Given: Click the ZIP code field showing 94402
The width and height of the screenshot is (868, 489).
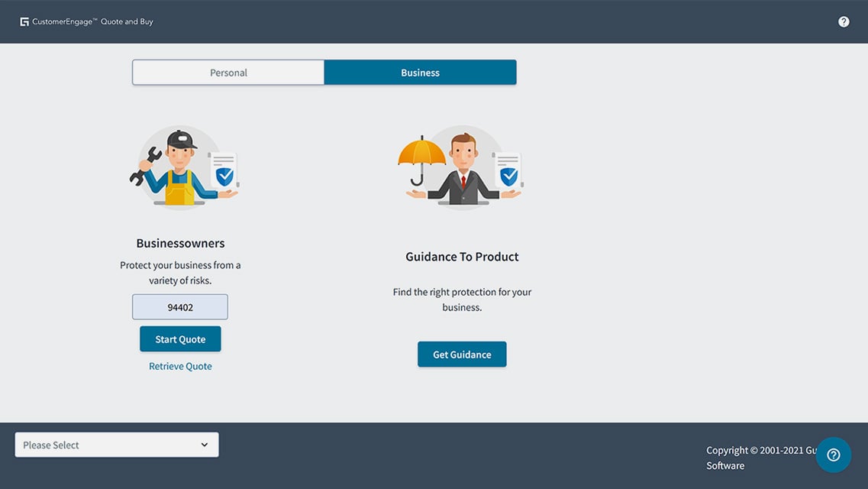Looking at the screenshot, I should [180, 306].
